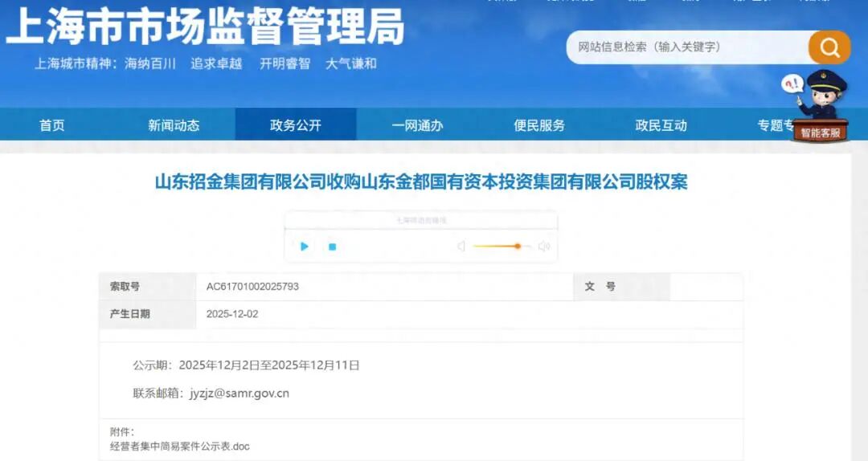Click the orange search magnifier button
The width and height of the screenshot is (868, 461).
click(829, 47)
